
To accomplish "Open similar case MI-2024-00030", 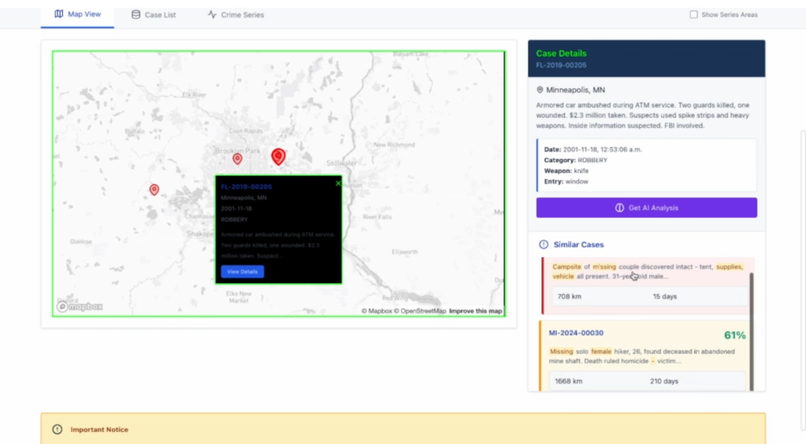I will 576,333.
